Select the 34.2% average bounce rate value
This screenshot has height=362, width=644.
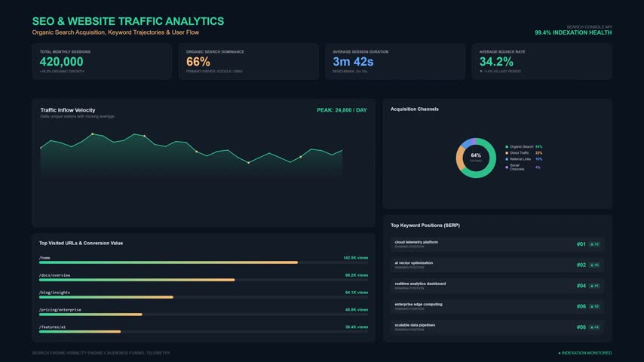pyautogui.click(x=496, y=62)
